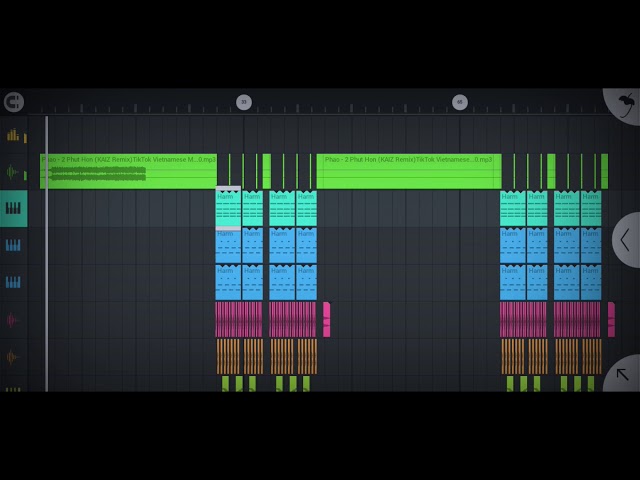Select the orange audio waveform track icon

(x=12, y=357)
